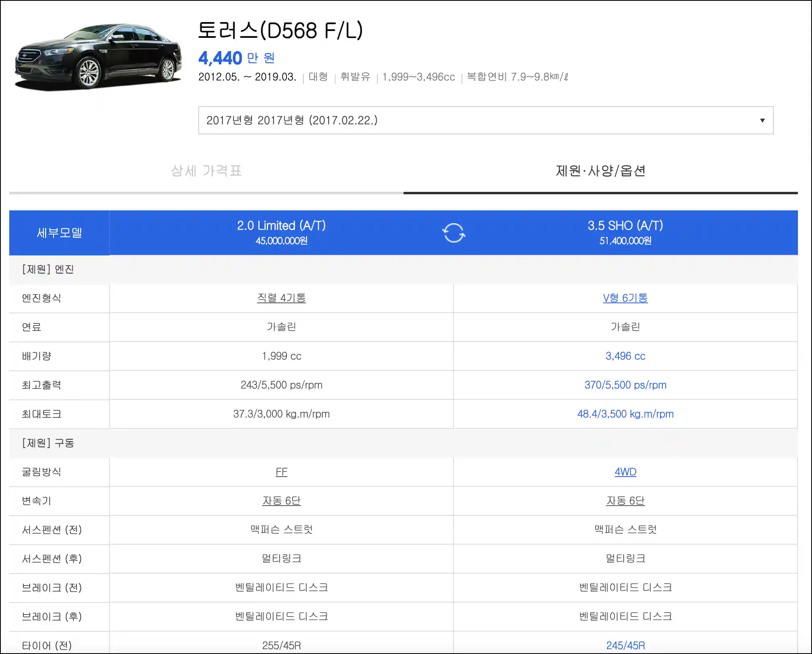Click the black Taurus car thumbnail
This screenshot has height=654, width=812.
click(x=98, y=56)
